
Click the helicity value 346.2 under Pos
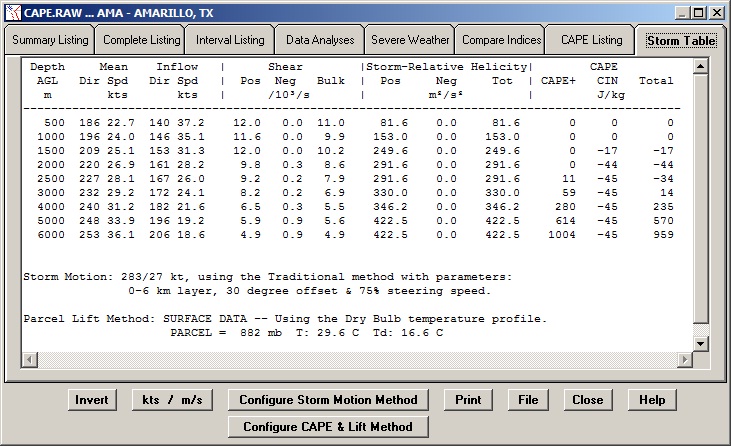click(x=390, y=207)
